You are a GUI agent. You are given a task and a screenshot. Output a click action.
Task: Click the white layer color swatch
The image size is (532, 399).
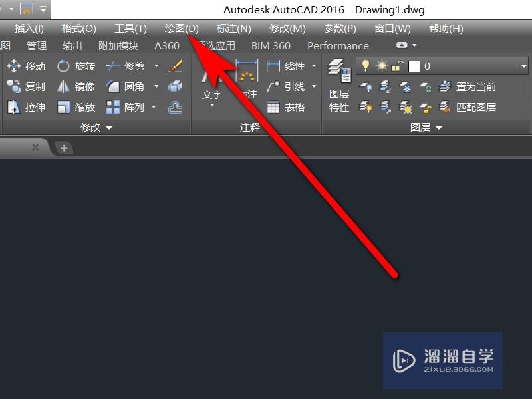[414, 66]
